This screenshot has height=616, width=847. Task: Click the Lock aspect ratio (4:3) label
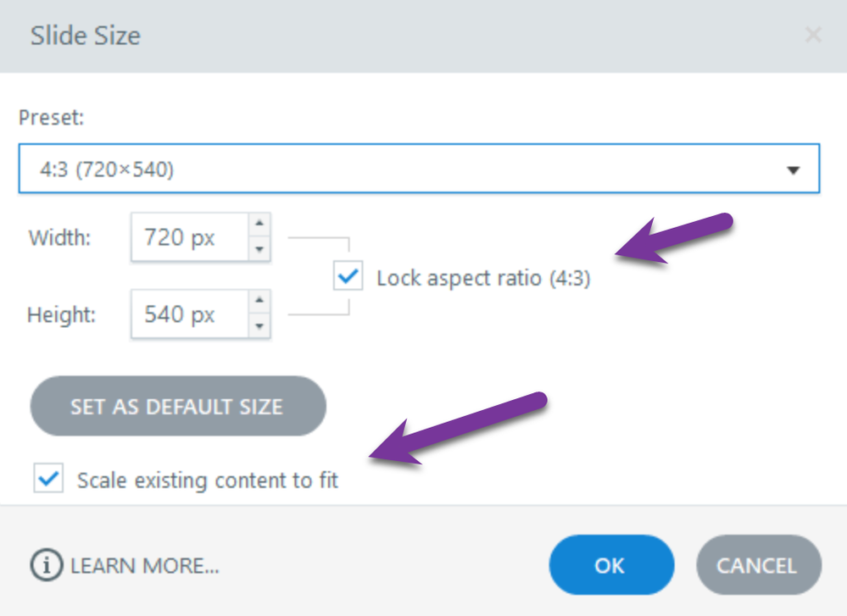pyautogui.click(x=483, y=278)
